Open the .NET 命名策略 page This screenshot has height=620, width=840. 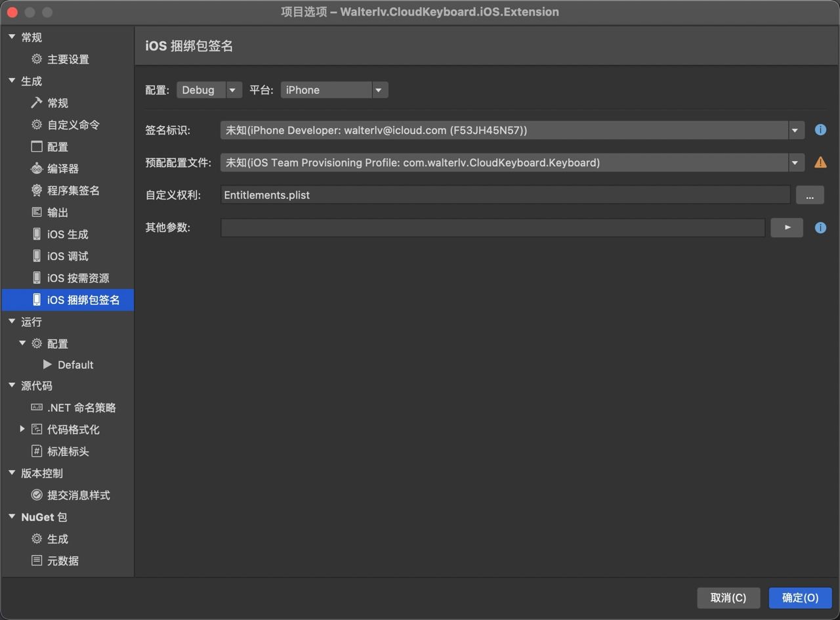click(x=81, y=407)
